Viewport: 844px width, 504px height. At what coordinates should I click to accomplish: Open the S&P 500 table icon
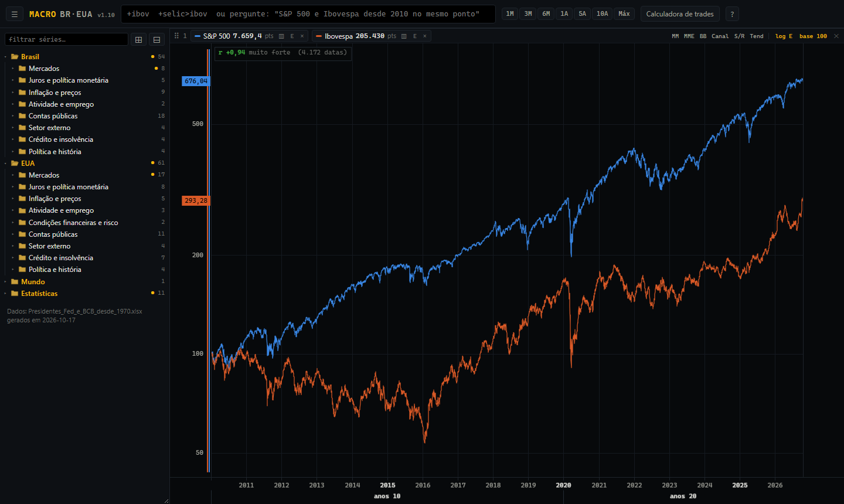281,36
